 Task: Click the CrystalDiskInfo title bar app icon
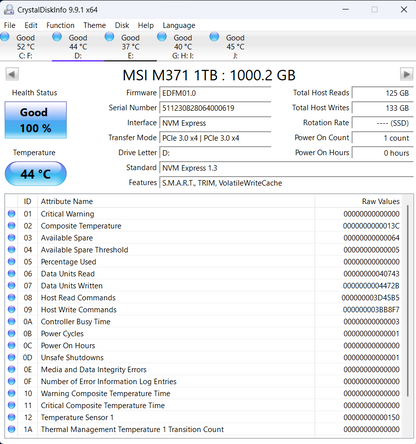pyautogui.click(x=9, y=10)
